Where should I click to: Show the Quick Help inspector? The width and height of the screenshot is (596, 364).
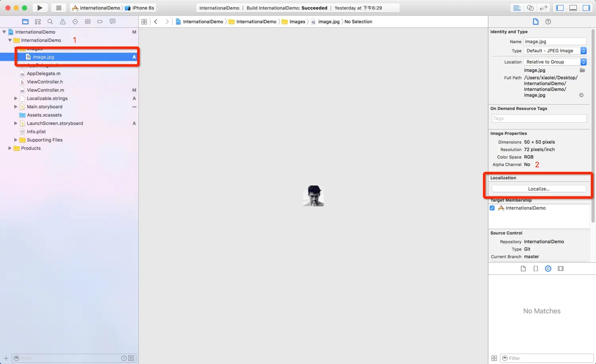548,22
